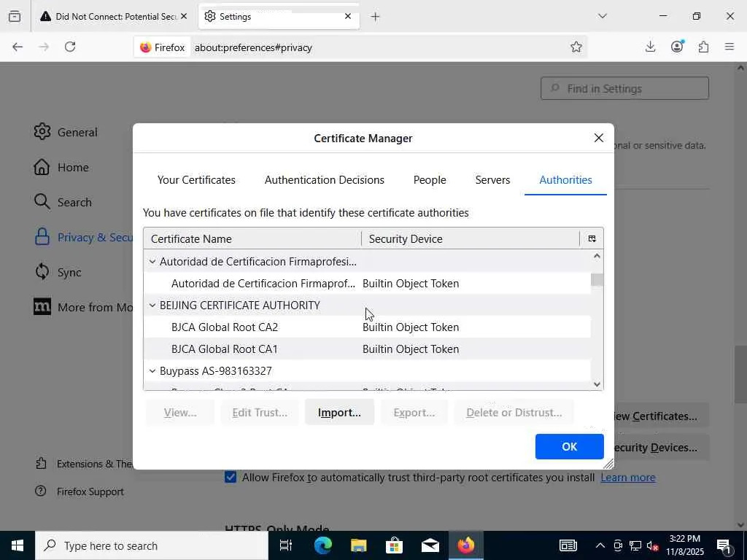Viewport: 747px width, 560px height.
Task: Open network icon in system tray
Action: [x=635, y=545]
